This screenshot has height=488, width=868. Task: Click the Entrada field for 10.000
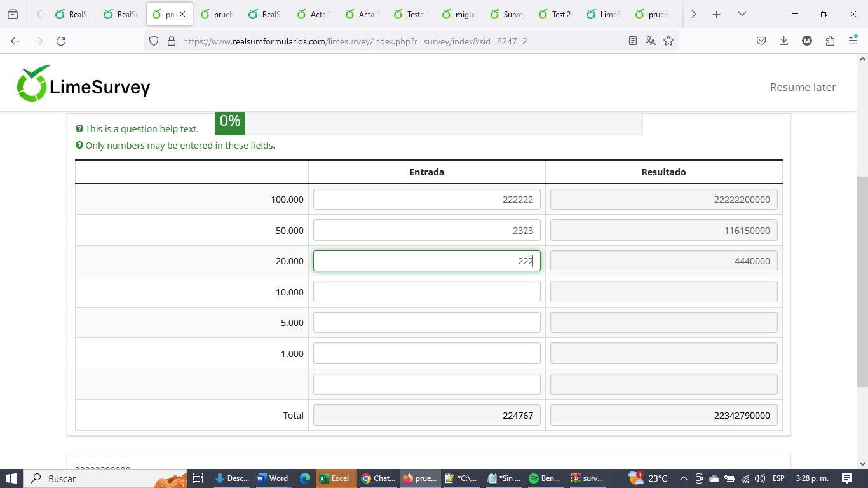coord(426,292)
